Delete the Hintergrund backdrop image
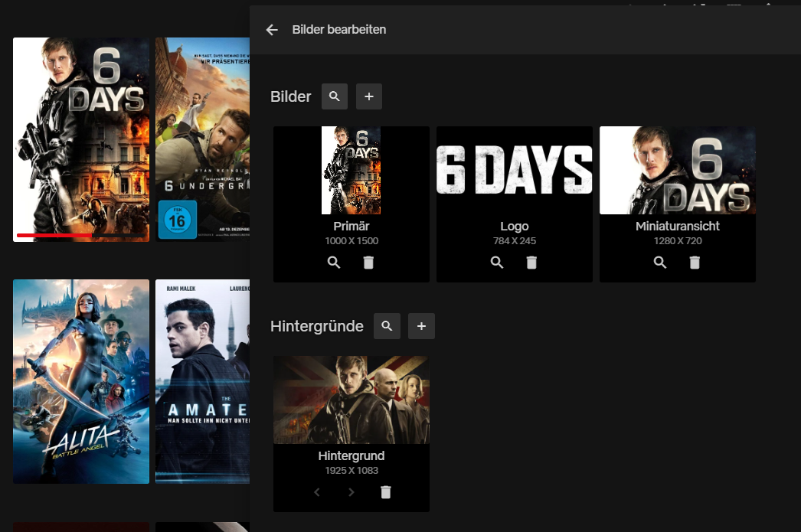Image resolution: width=801 pixels, height=532 pixels. point(386,492)
